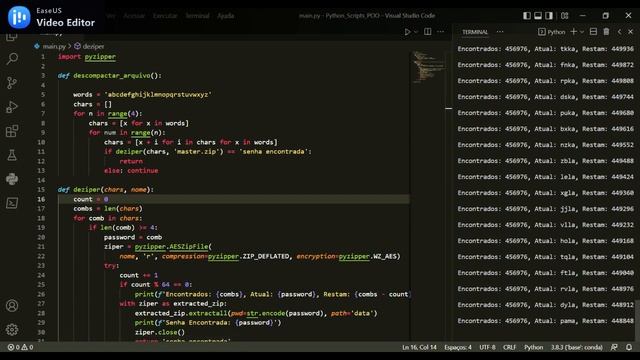The image size is (640, 360).
Task: Open the Accounts menu icon
Action: 12,306
